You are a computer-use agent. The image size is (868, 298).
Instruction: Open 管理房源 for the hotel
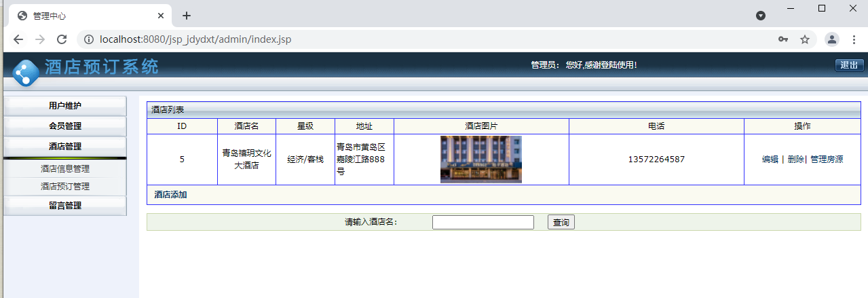tap(827, 160)
